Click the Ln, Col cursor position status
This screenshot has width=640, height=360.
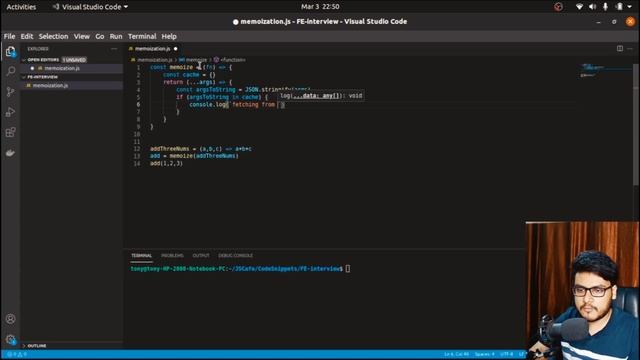[x=456, y=354]
